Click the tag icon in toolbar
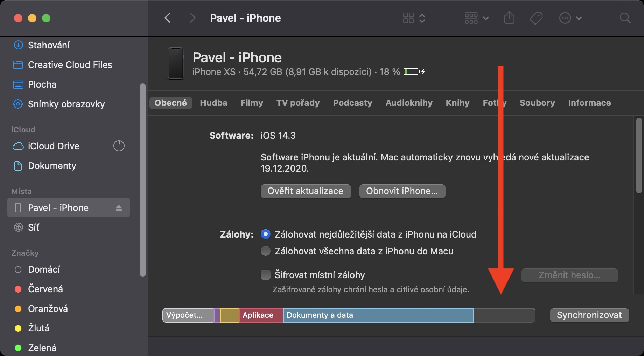 coord(536,18)
